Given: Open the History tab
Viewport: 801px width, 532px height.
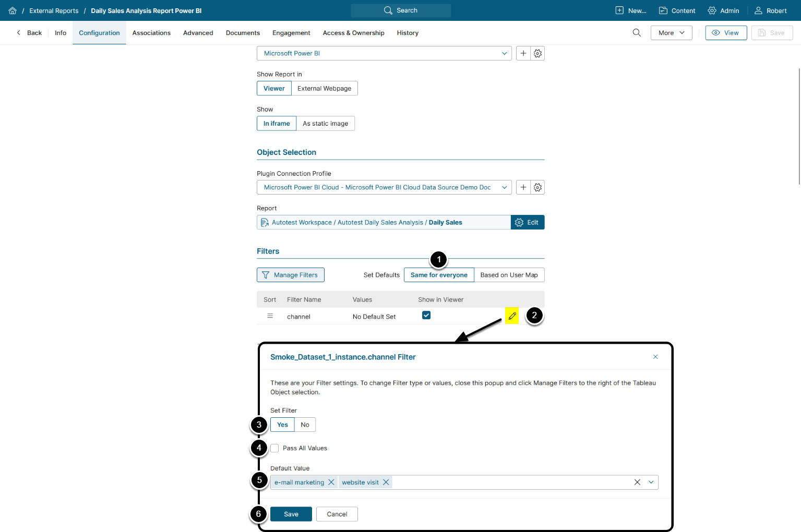Looking at the screenshot, I should pos(408,33).
